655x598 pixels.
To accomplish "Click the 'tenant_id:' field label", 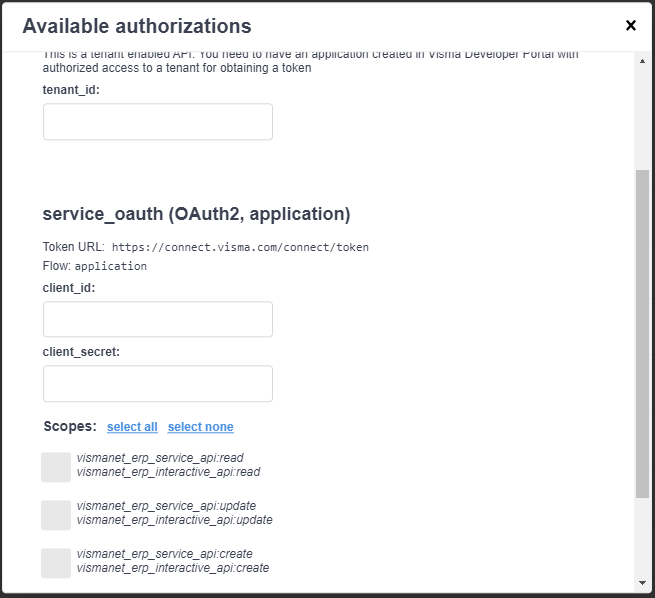I will pos(71,89).
